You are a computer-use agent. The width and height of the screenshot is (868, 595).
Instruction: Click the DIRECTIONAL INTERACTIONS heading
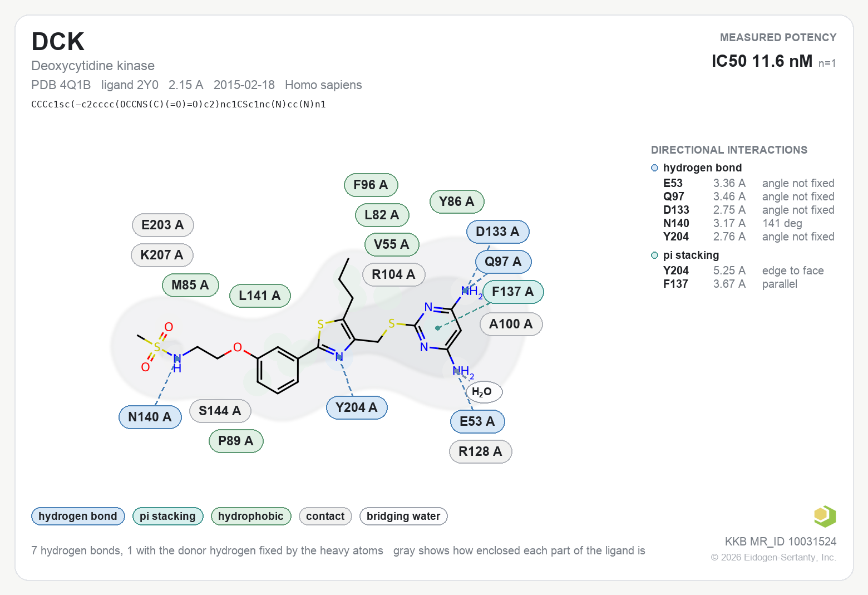pos(729,150)
